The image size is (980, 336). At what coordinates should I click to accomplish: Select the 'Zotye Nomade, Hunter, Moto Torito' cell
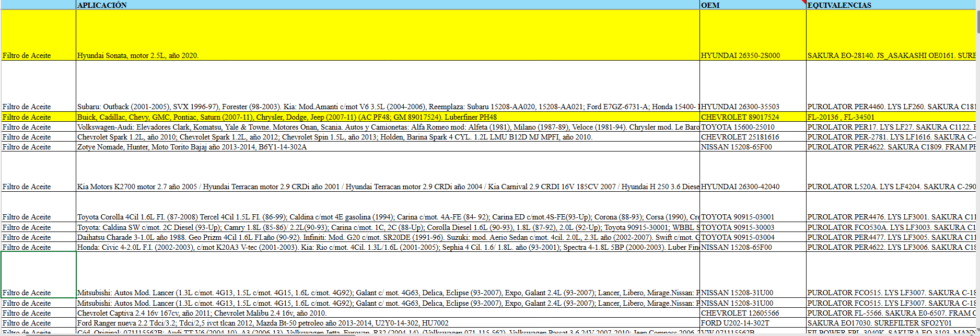(388, 147)
